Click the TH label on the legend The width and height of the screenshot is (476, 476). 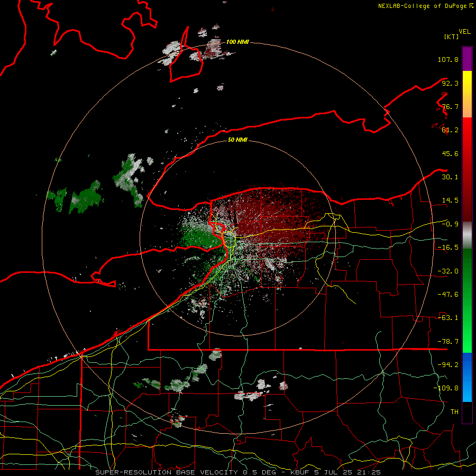tap(454, 412)
